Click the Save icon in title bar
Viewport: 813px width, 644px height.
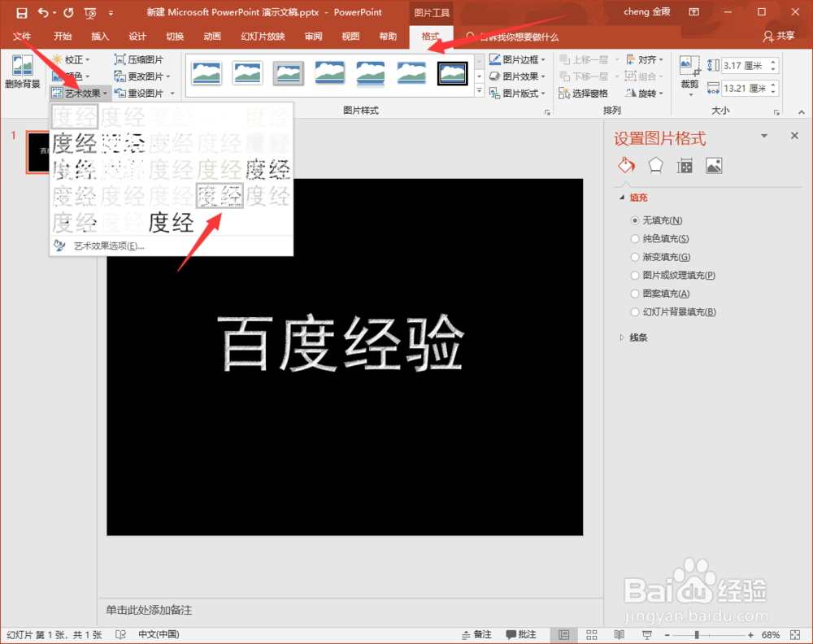pos(22,12)
